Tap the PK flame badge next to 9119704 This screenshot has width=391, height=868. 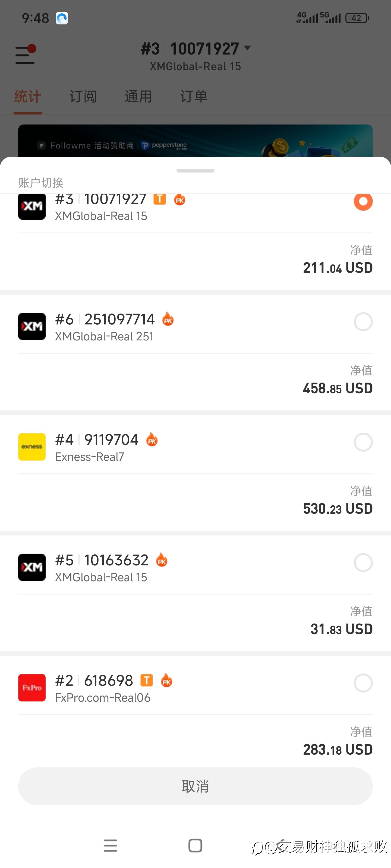coord(152,439)
